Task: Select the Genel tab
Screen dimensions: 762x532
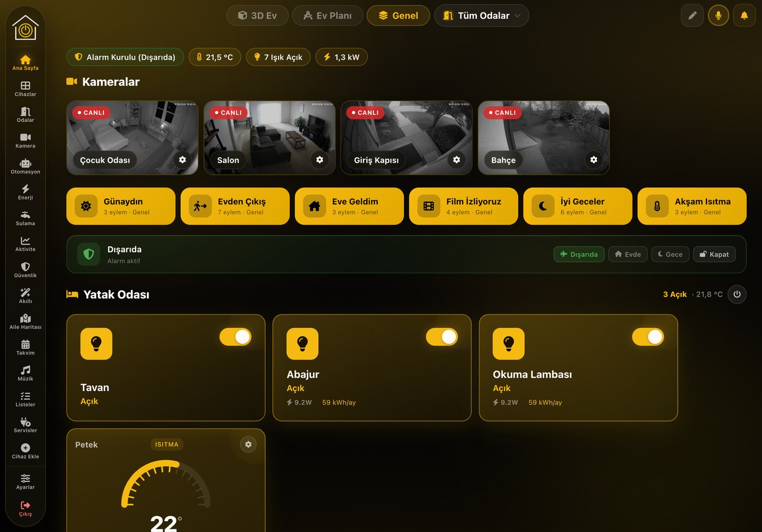Action: coord(398,15)
